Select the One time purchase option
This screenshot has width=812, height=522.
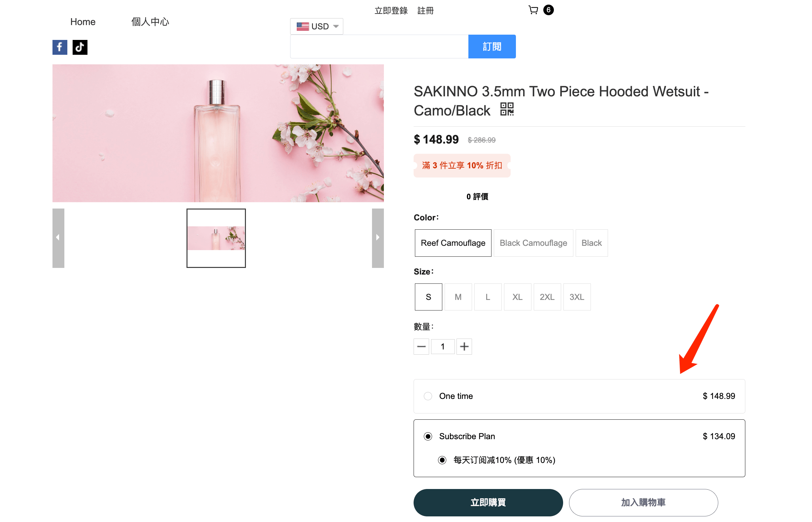point(428,396)
